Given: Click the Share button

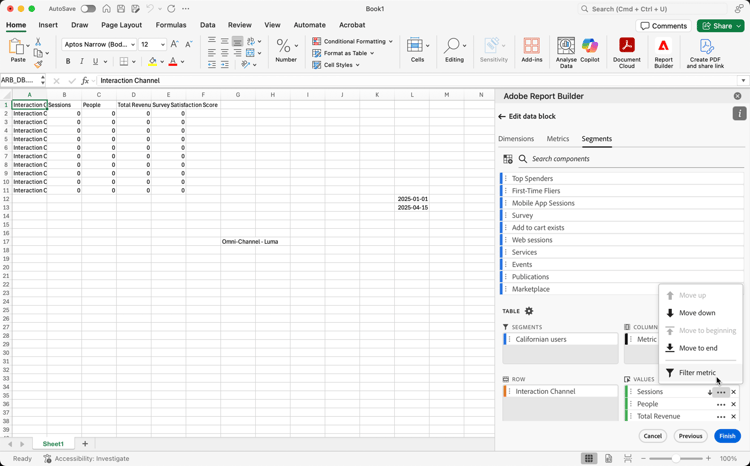Looking at the screenshot, I should (x=720, y=26).
